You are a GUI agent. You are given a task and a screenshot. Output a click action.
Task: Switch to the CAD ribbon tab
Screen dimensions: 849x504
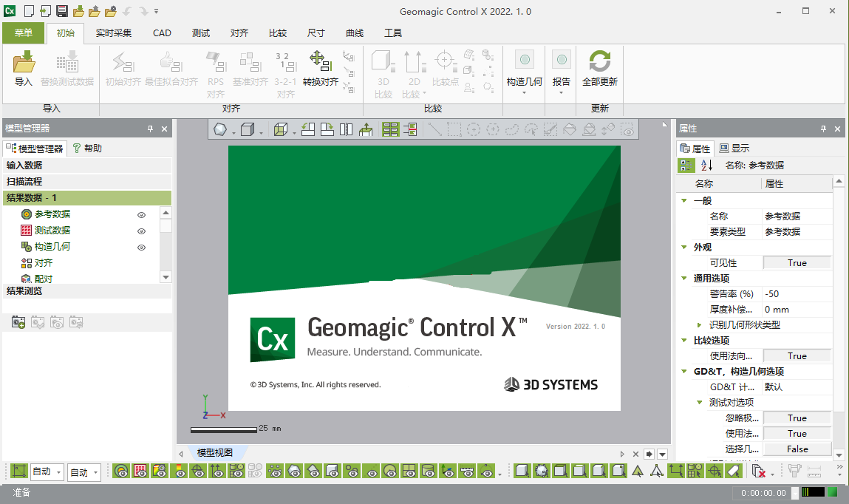coord(162,33)
